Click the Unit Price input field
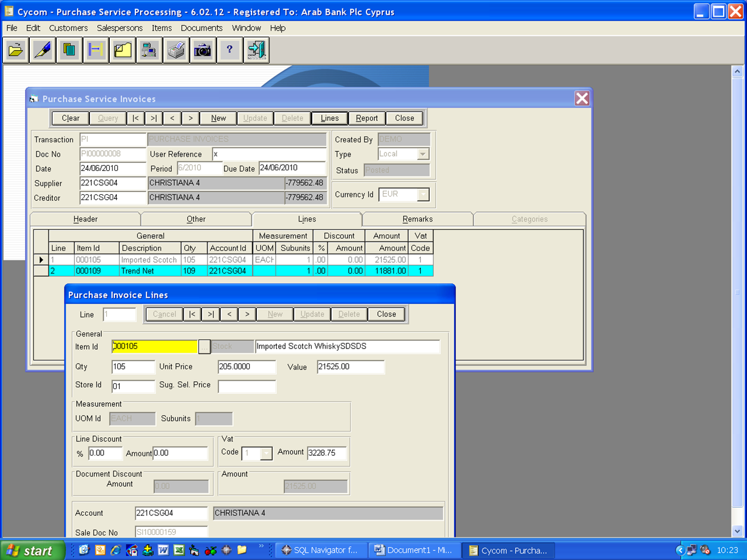This screenshot has width=747, height=560. pyautogui.click(x=247, y=367)
